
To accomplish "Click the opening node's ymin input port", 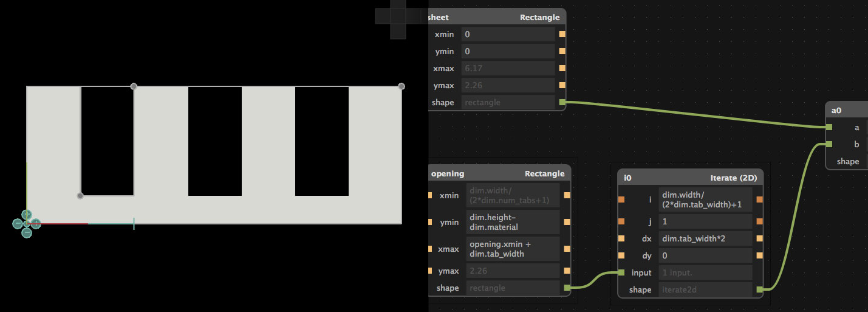I will (430, 222).
